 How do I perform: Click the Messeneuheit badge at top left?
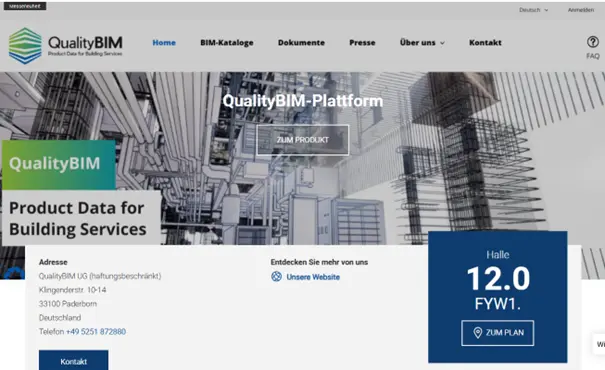25,6
